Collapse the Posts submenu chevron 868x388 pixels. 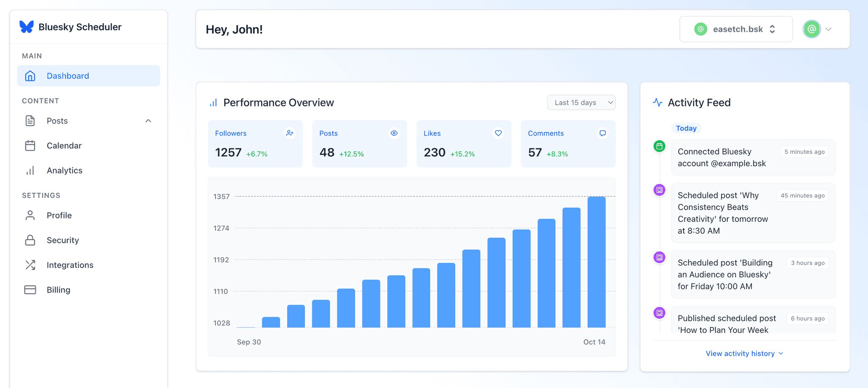148,121
